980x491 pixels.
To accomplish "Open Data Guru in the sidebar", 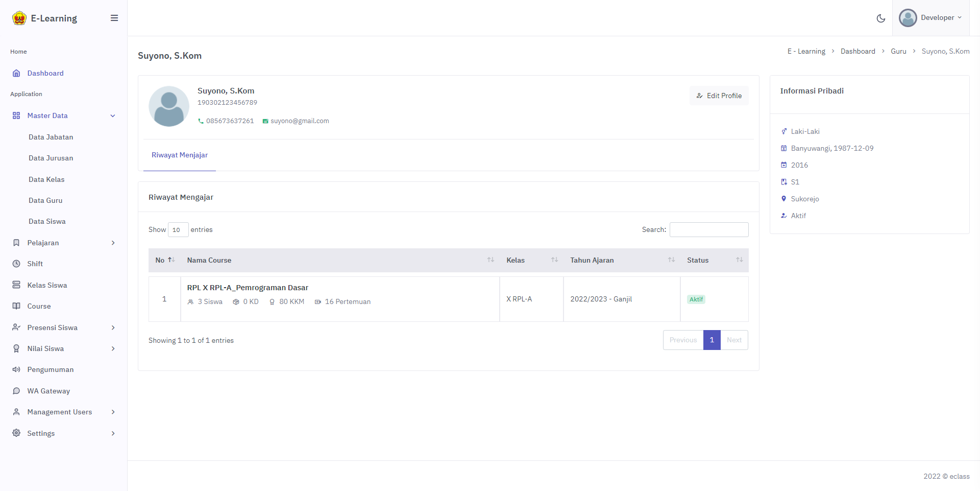I will pyautogui.click(x=45, y=200).
